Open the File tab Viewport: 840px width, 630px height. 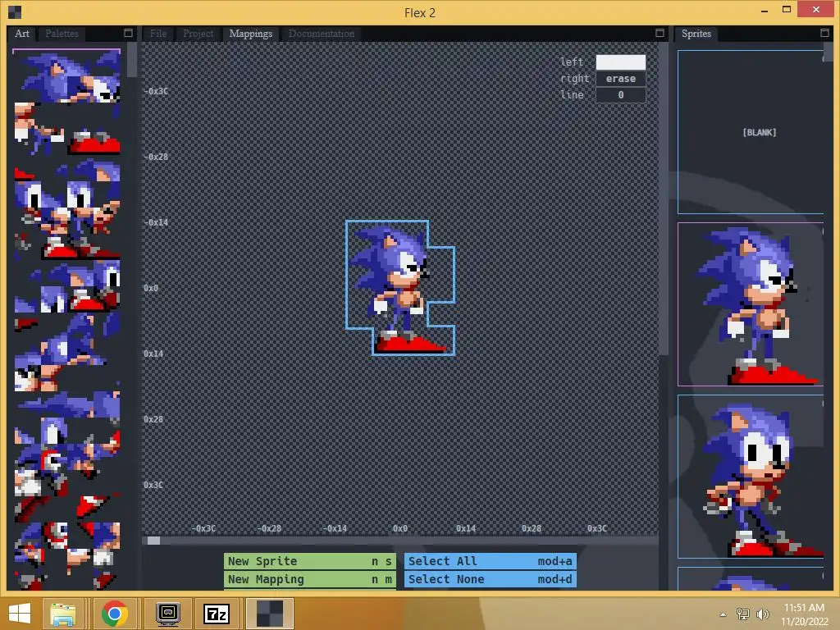coord(158,34)
